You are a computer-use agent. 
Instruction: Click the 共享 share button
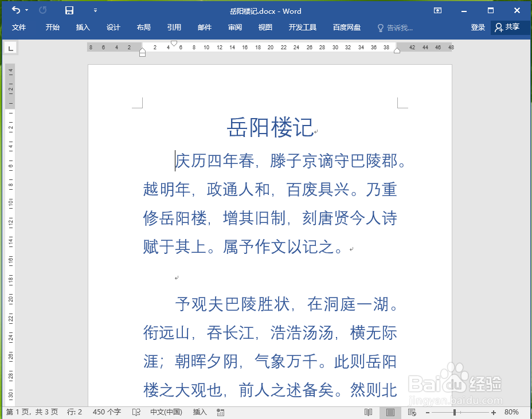pyautogui.click(x=509, y=27)
